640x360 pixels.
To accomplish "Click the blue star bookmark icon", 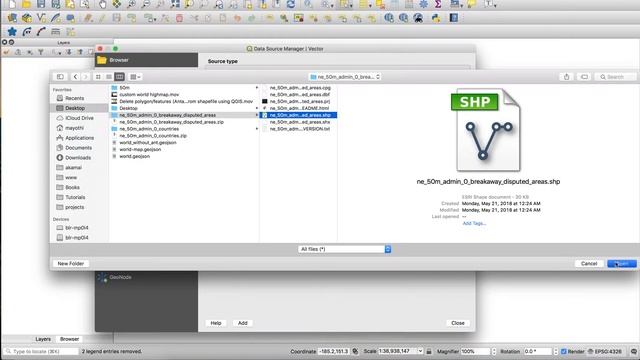I will 12,32.
